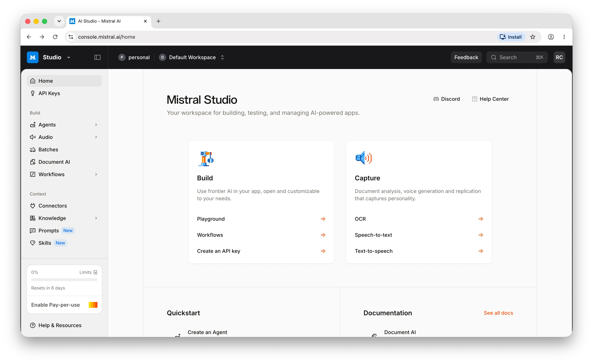
Task: Click the Help Center question-box icon
Action: pyautogui.click(x=475, y=99)
